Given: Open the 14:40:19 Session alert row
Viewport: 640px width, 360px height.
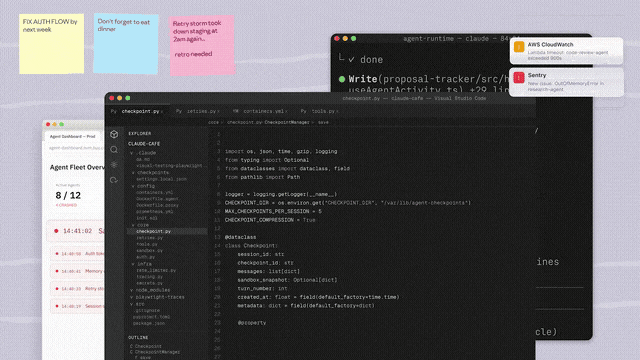Looking at the screenshot, I should click(x=77, y=306).
